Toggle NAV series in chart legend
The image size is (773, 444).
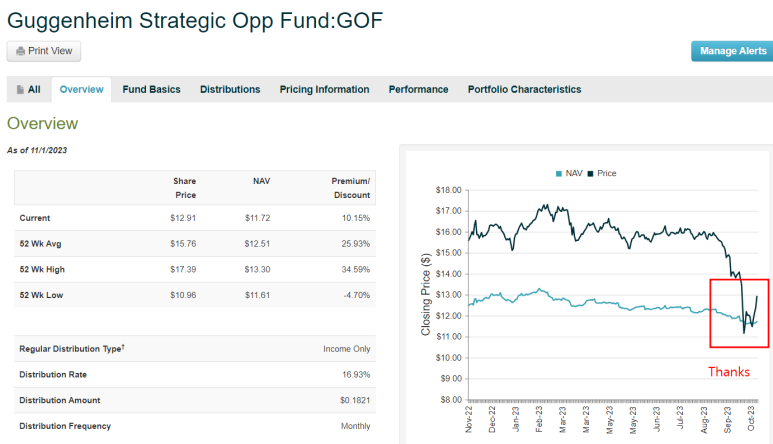click(x=569, y=173)
